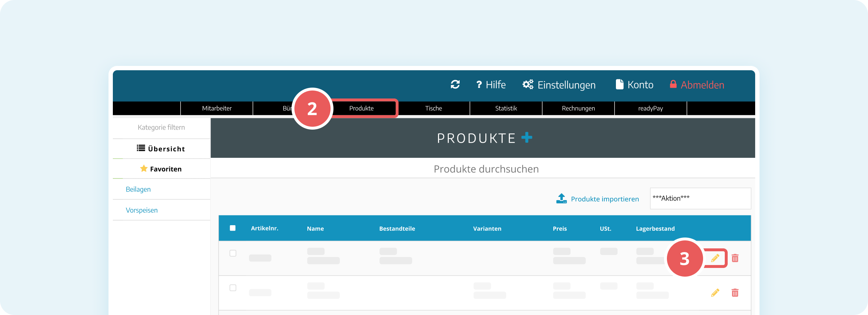Screen dimensions: 868x315
Task: Toggle select-all checkbox in table header
Action: [233, 228]
